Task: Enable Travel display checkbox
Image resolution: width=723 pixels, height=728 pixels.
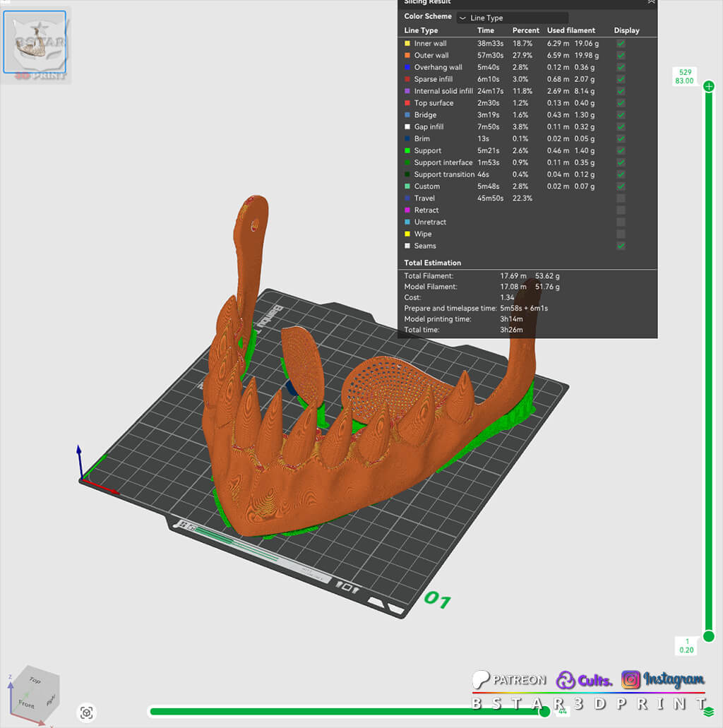Action: (x=621, y=198)
